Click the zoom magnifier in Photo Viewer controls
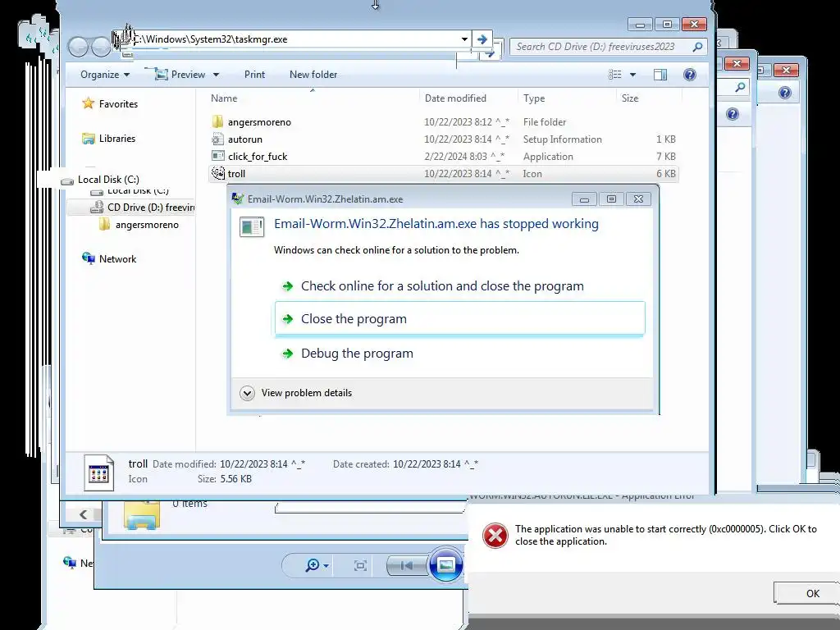Image resolution: width=840 pixels, height=630 pixels. [312, 565]
